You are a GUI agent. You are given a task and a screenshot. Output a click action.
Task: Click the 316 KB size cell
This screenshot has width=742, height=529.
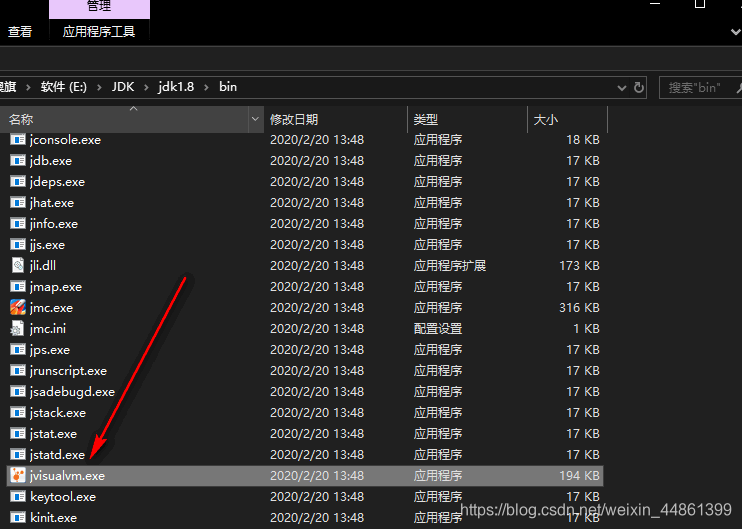tap(579, 308)
